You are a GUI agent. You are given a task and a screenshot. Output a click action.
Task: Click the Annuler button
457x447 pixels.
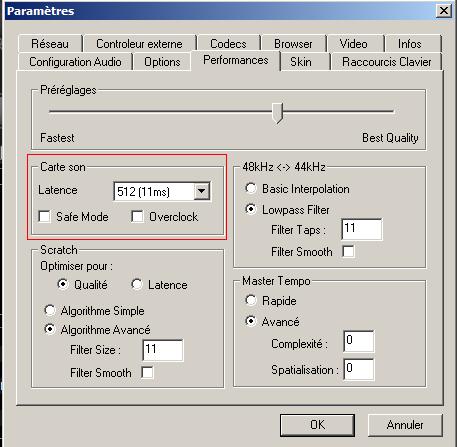click(405, 425)
